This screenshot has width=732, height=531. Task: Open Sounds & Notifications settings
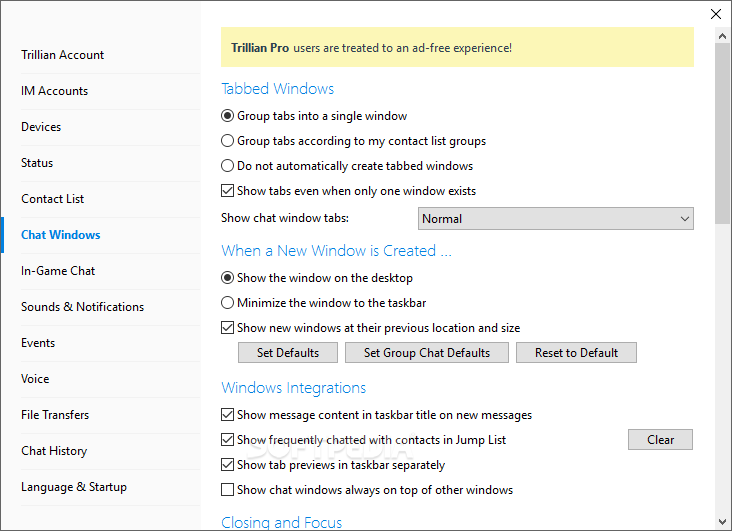click(83, 306)
